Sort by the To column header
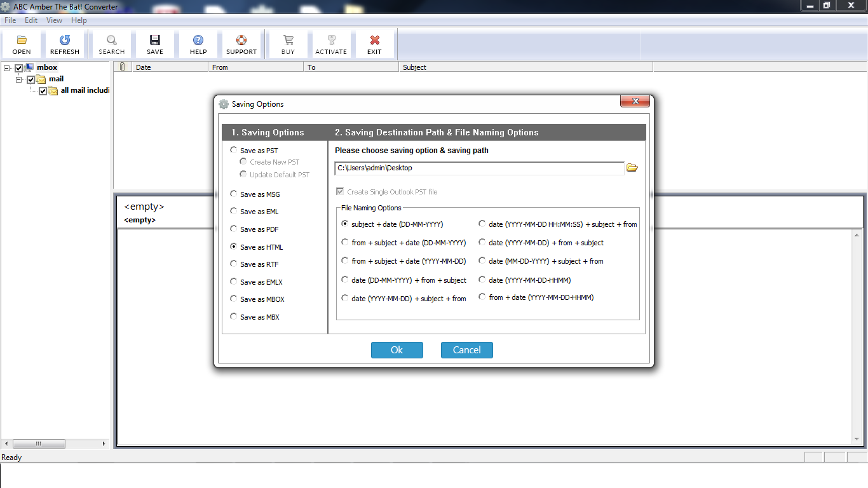The height and width of the screenshot is (488, 868). [x=351, y=67]
